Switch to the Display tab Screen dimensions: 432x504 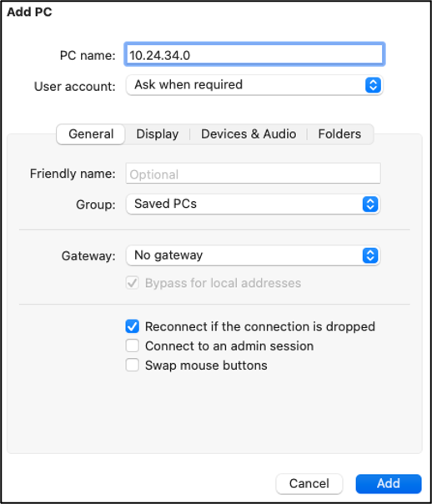(158, 134)
